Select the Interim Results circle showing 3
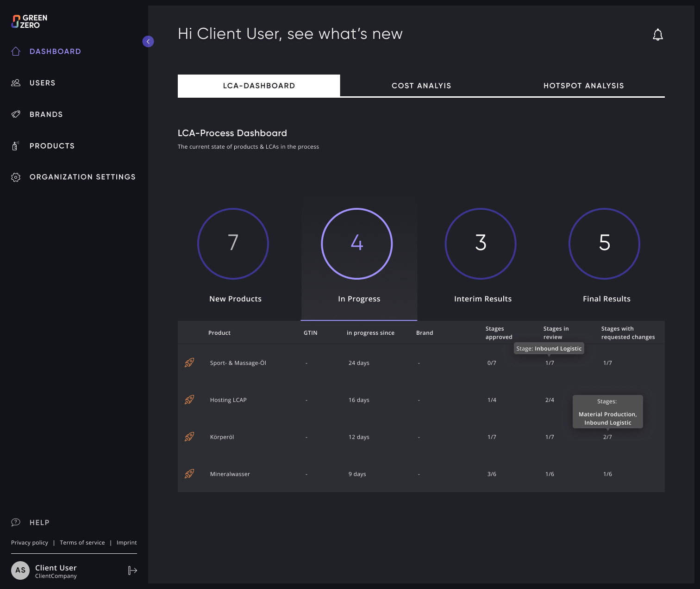 tap(481, 244)
